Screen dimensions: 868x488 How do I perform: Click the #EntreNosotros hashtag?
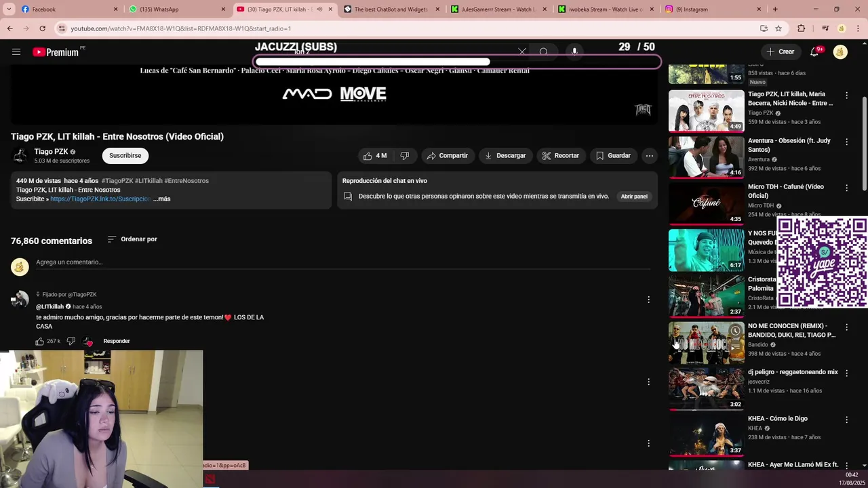click(x=186, y=181)
